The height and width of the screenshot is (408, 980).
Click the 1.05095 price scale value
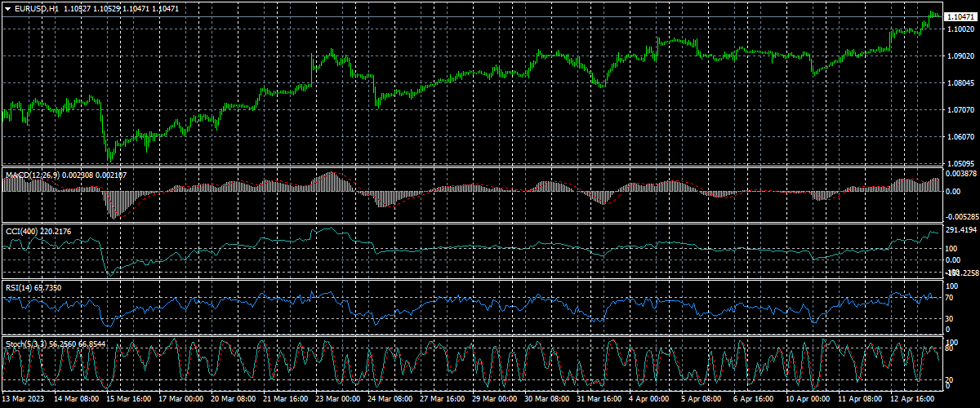pos(960,163)
